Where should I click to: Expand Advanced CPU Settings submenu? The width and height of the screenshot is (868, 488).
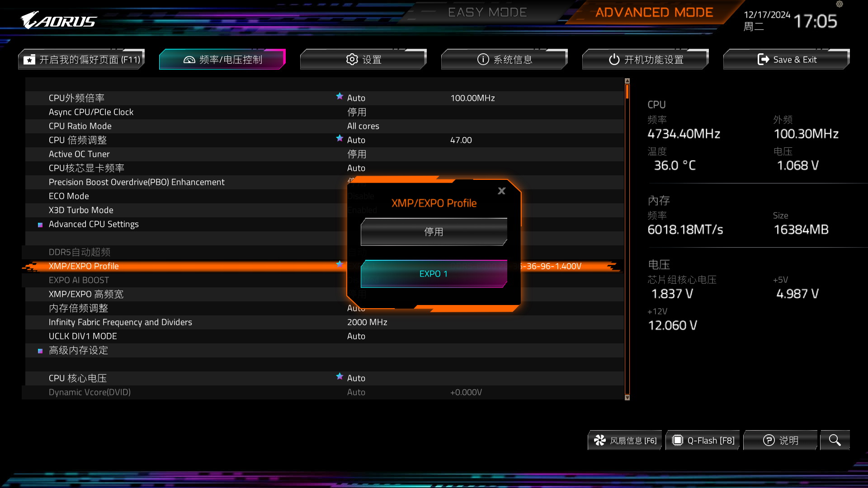tap(94, 224)
